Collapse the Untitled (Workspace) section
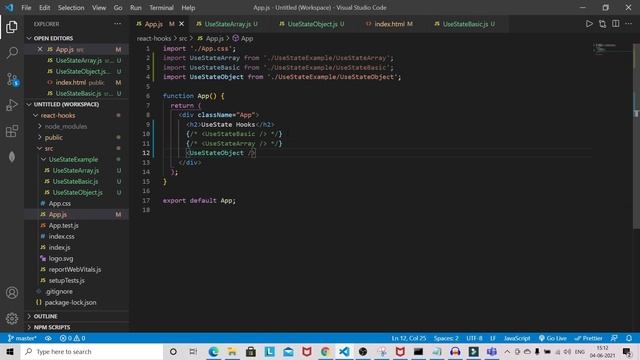This screenshot has height=360, width=640. pyautogui.click(x=66, y=104)
